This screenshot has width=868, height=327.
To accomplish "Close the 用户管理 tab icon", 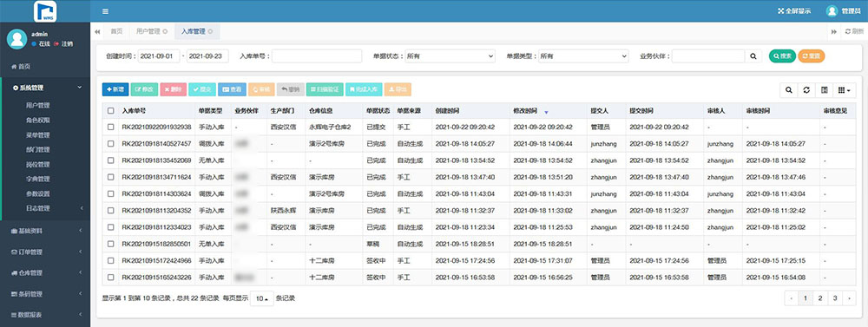I will click(x=165, y=31).
